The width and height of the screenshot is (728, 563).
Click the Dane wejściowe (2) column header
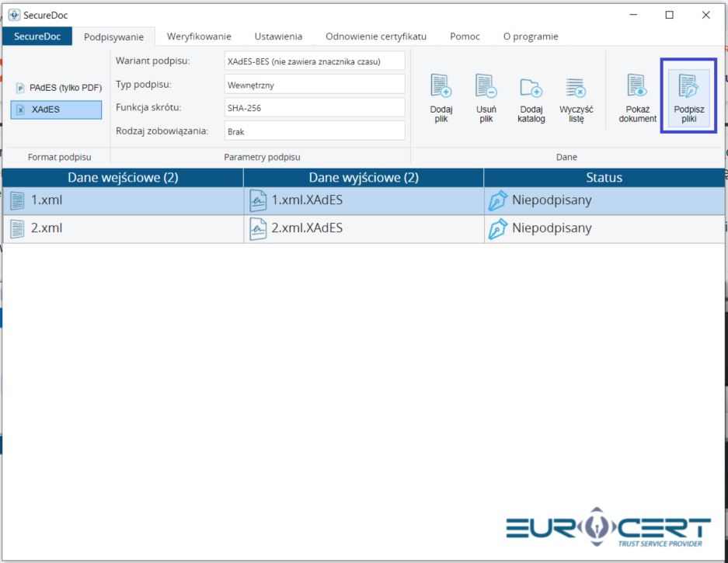click(x=123, y=177)
